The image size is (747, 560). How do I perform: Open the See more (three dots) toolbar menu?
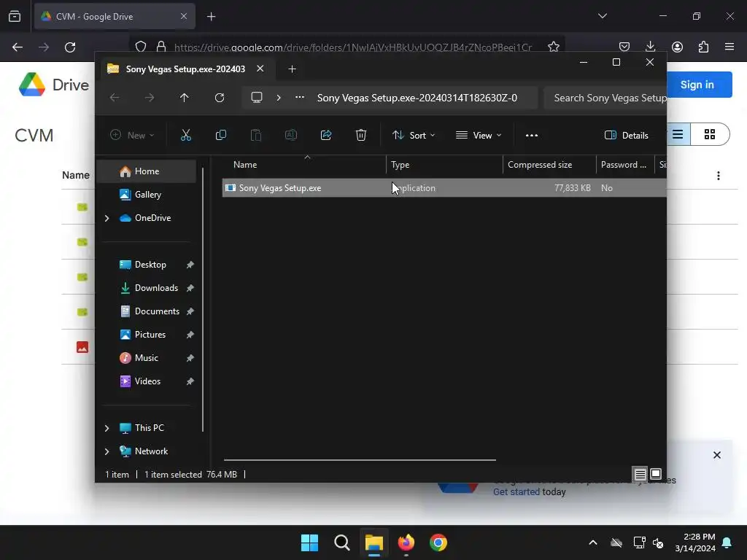(532, 135)
